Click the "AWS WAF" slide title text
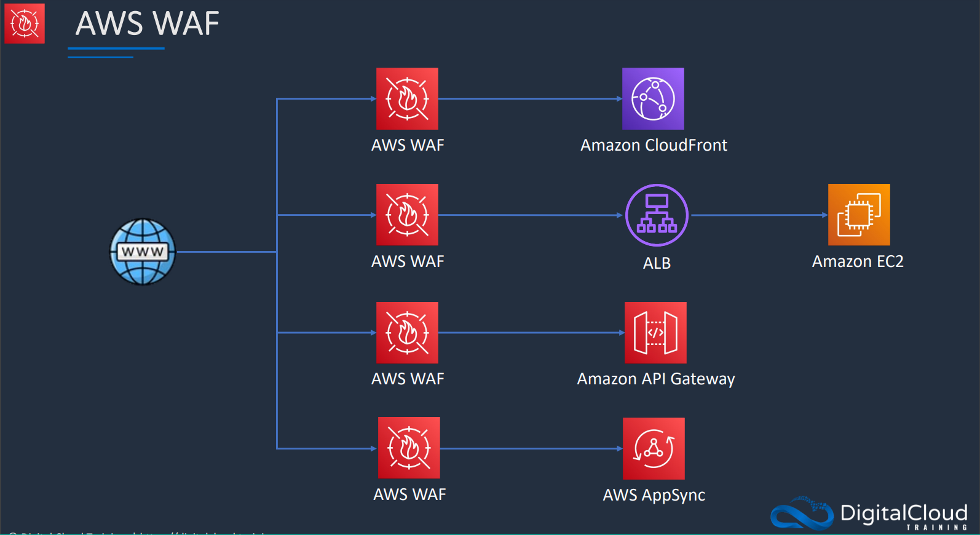Viewport: 980px width, 535px height. [147, 23]
